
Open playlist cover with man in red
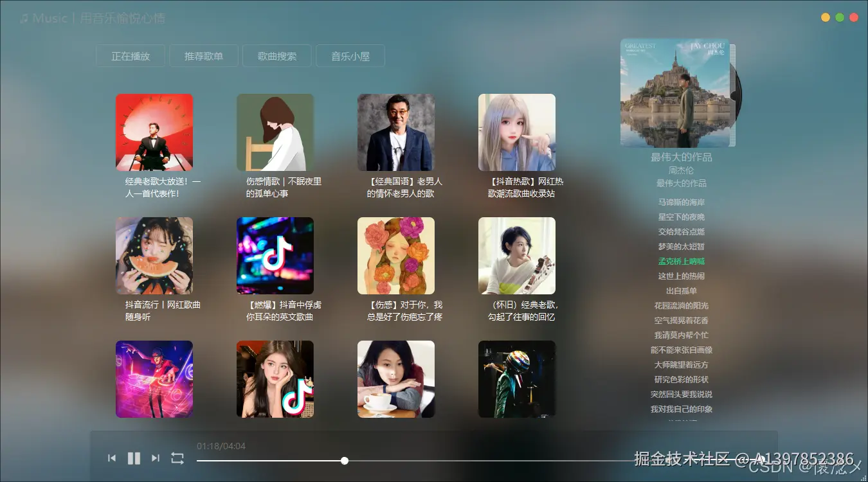pos(154,132)
